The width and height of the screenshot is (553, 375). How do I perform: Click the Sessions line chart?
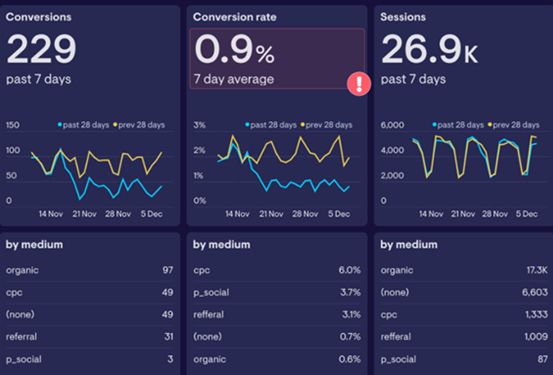tap(474, 157)
